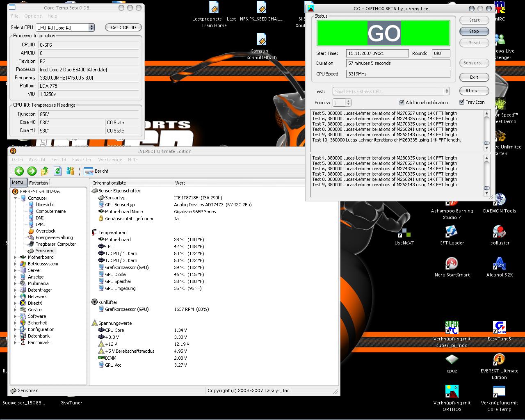Open Werkzeuge menu in EVEREST

point(110,160)
